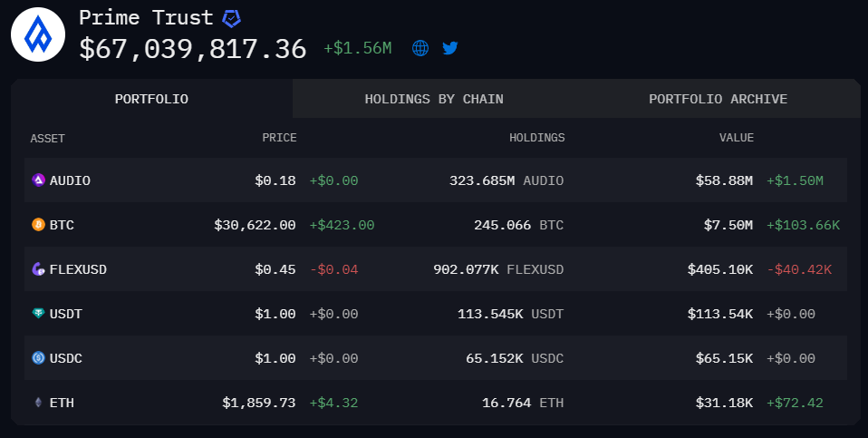The width and height of the screenshot is (868, 438).
Task: Open the ETH asset name
Action: (x=62, y=403)
